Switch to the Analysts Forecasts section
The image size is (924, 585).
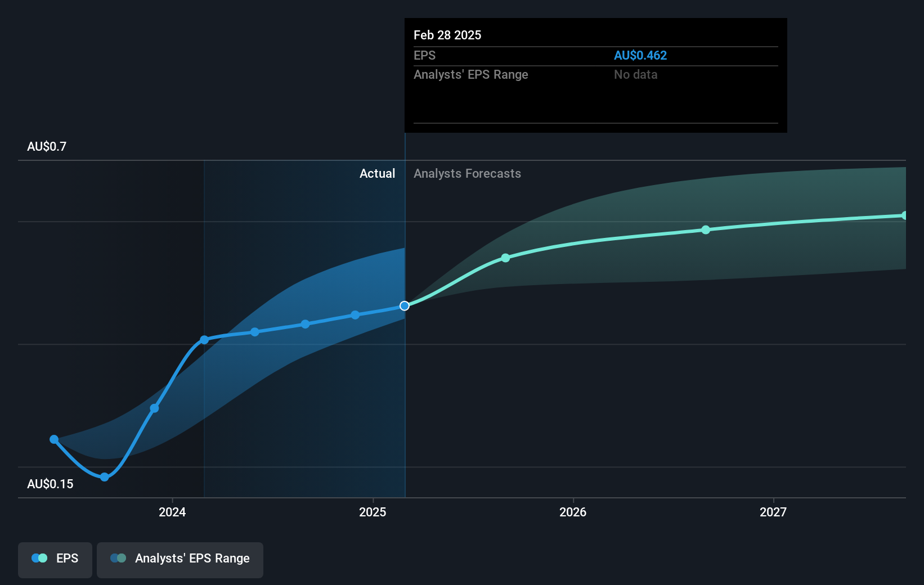pos(467,173)
